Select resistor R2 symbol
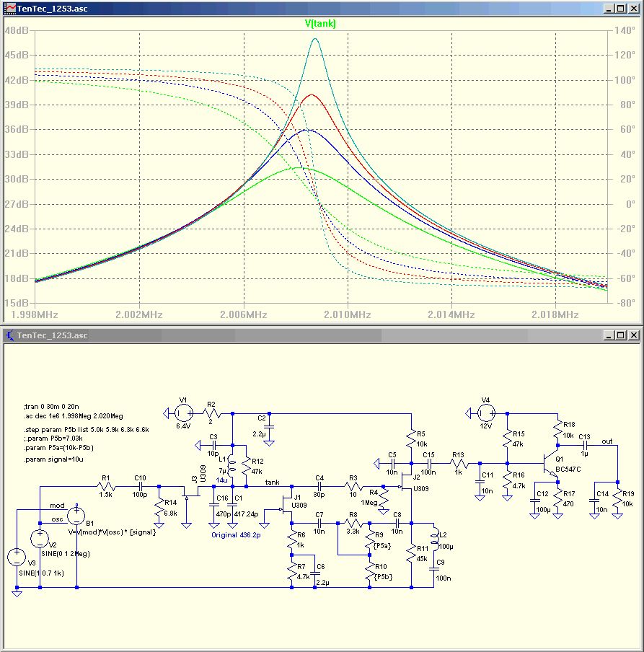This screenshot has width=644, height=652. [x=211, y=413]
